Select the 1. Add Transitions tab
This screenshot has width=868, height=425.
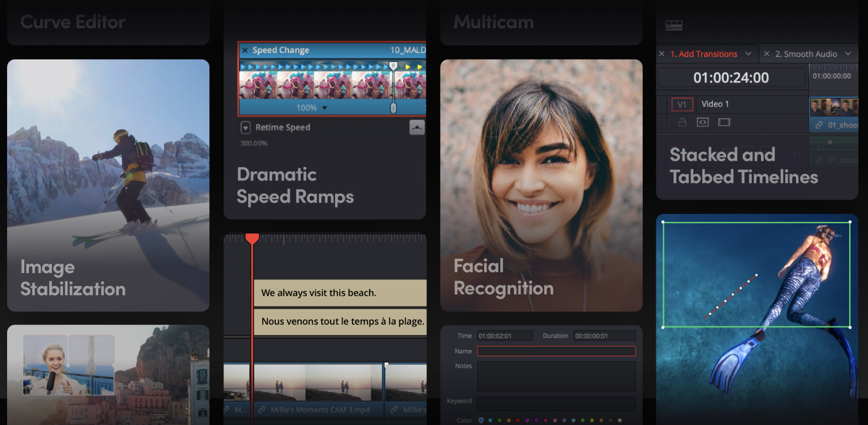(703, 54)
